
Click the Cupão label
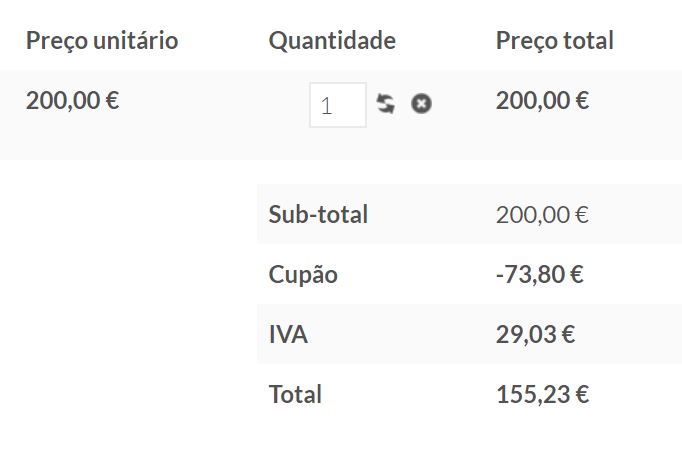303,275
